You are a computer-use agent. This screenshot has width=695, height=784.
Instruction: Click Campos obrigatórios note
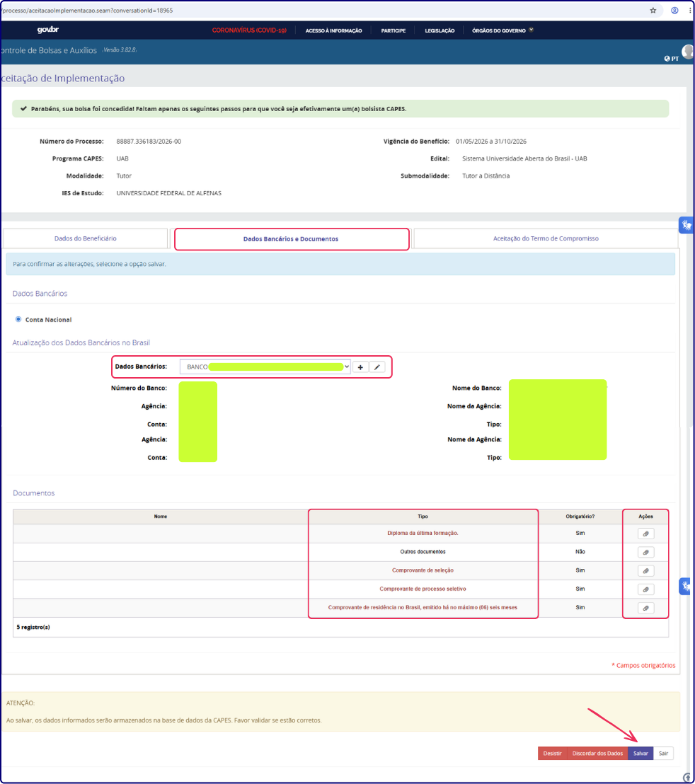(x=643, y=666)
